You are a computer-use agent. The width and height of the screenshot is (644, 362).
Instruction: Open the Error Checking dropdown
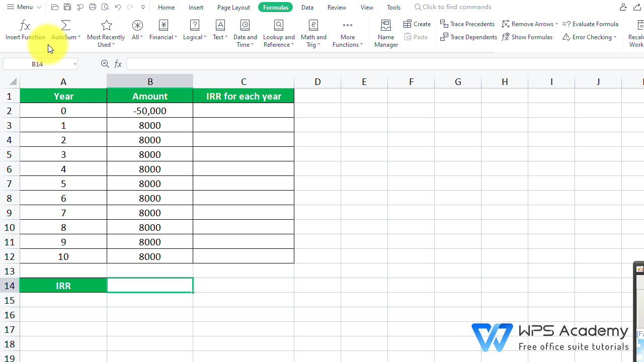pyautogui.click(x=589, y=37)
